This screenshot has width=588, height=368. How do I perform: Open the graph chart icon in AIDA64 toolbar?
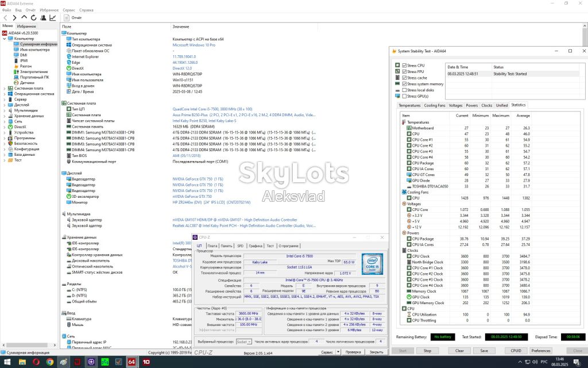pos(52,18)
